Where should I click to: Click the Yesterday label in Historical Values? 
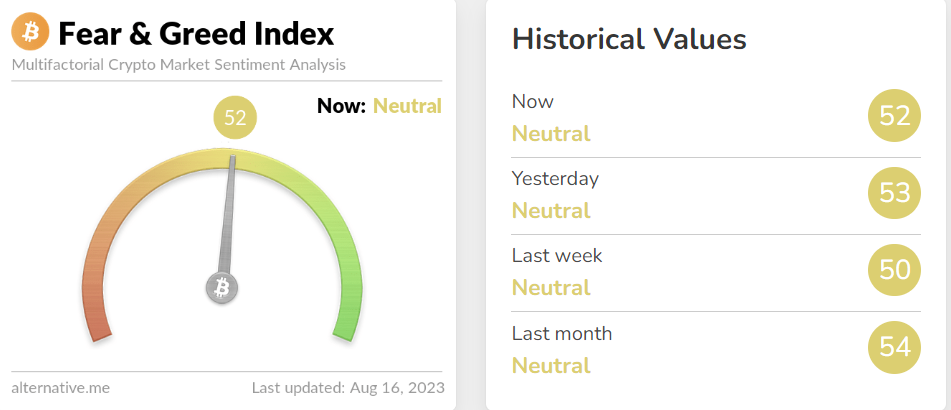[x=555, y=179]
